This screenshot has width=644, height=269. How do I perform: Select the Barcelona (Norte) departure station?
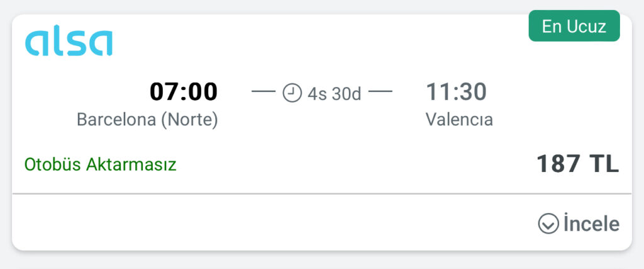(x=147, y=119)
